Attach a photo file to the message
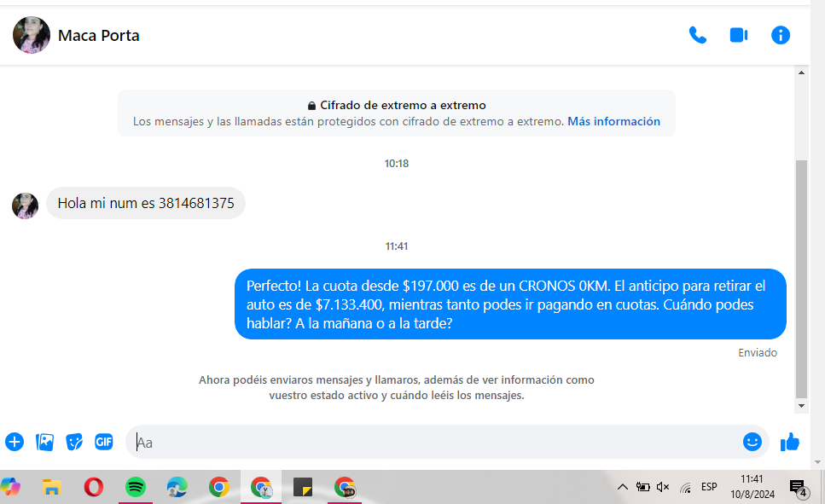This screenshot has height=504, width=825. click(44, 442)
